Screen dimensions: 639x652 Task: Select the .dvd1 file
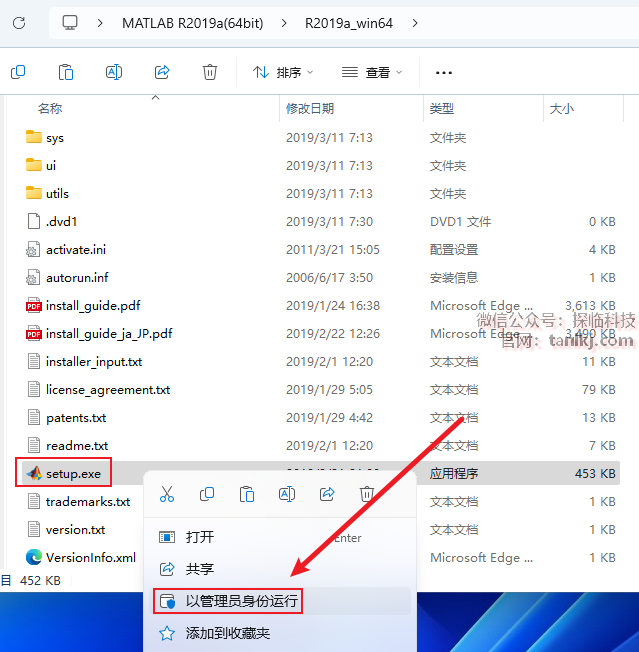(x=52, y=222)
